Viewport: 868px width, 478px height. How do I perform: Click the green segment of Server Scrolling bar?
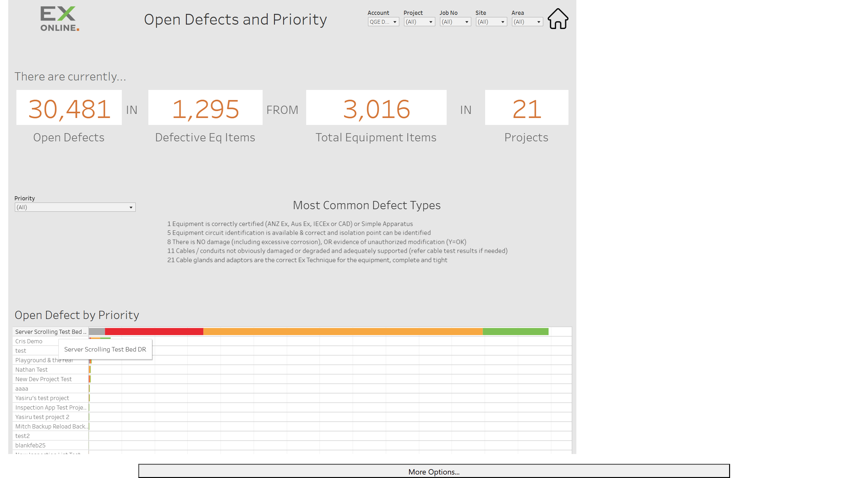click(515, 332)
